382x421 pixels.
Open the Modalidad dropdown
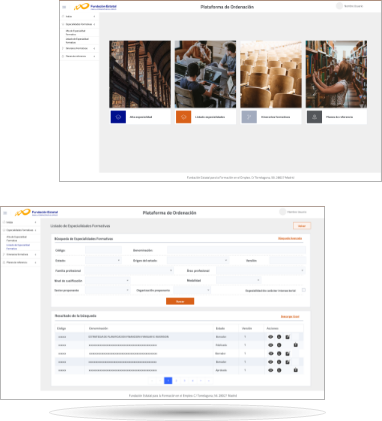(238, 280)
